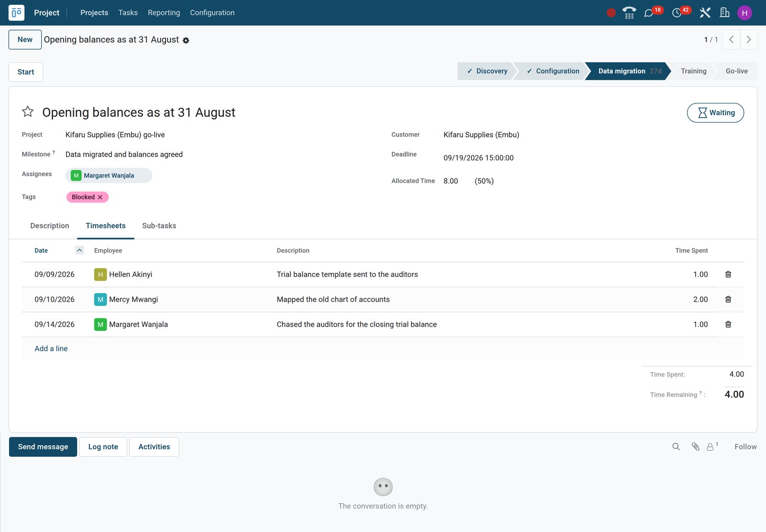Click Mercy Mwangi employee avatar
This screenshot has height=532, width=766.
click(100, 299)
